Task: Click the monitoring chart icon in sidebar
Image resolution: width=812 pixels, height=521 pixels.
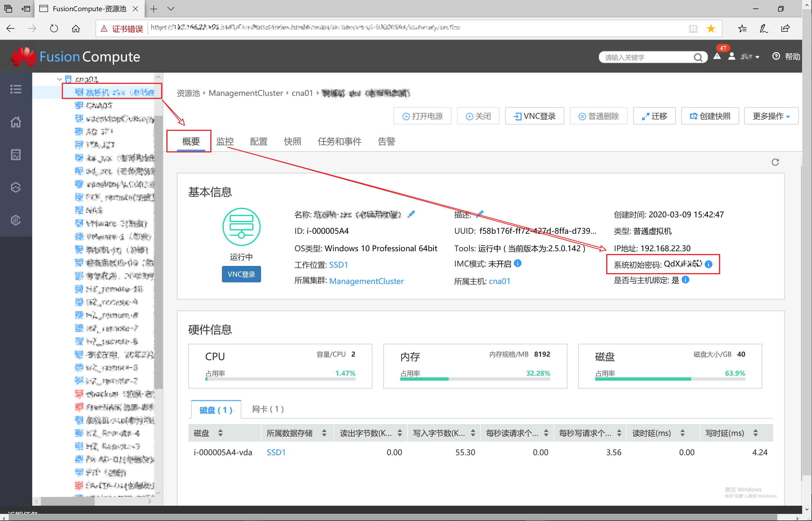Action: [x=16, y=155]
